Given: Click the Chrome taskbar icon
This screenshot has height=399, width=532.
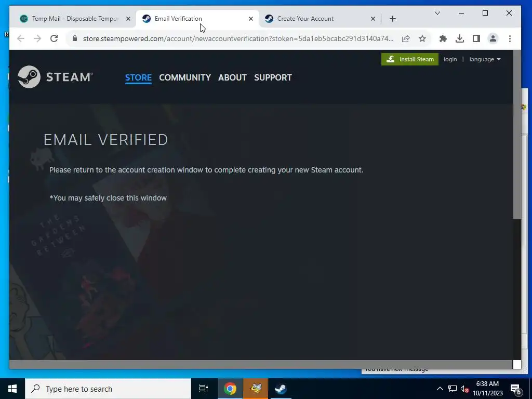Looking at the screenshot, I should (x=230, y=389).
